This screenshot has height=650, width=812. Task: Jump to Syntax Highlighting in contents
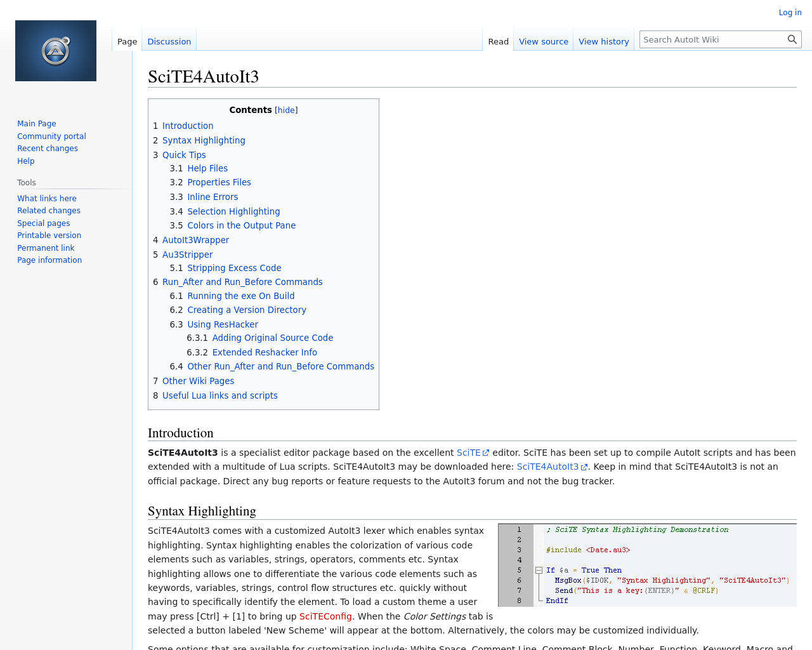[x=204, y=140]
